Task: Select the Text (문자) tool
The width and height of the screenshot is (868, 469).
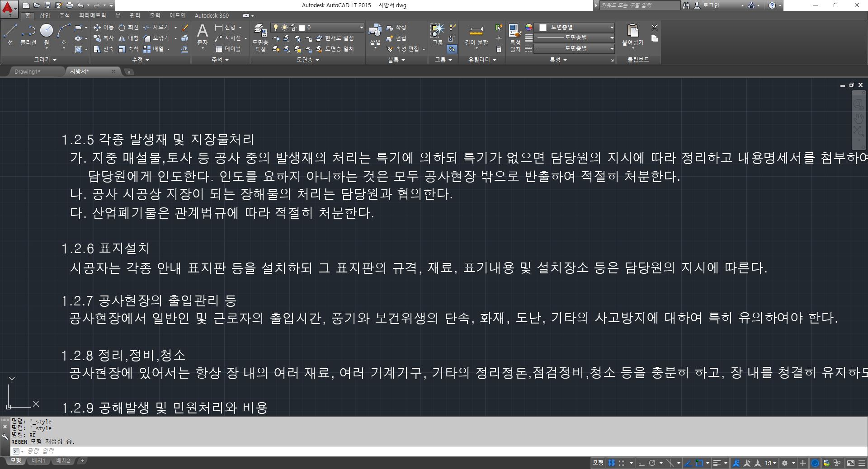Action: coord(202,34)
